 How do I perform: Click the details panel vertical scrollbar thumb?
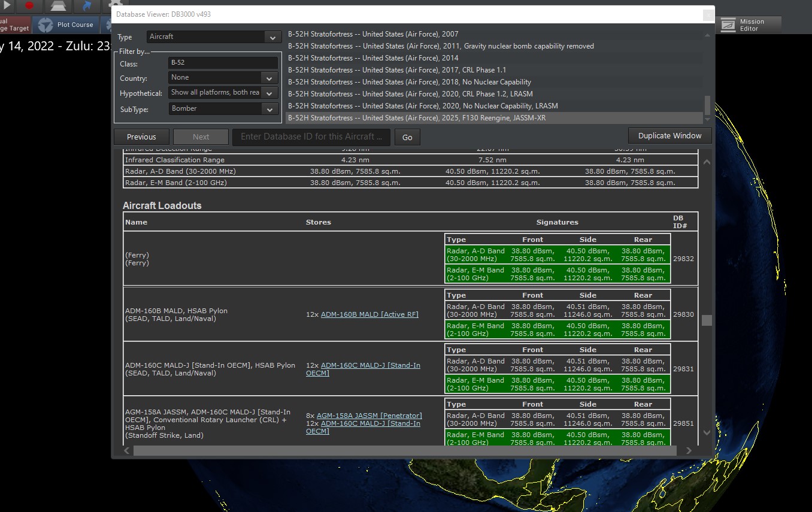click(x=707, y=320)
